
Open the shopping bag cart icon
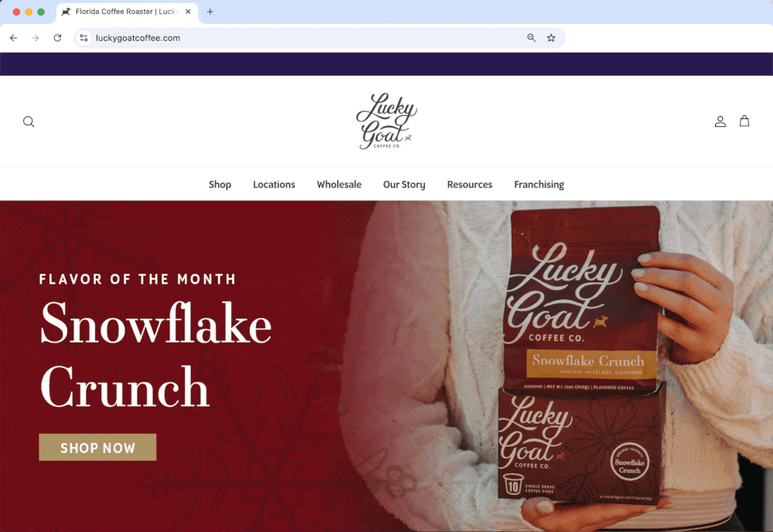[x=744, y=121]
